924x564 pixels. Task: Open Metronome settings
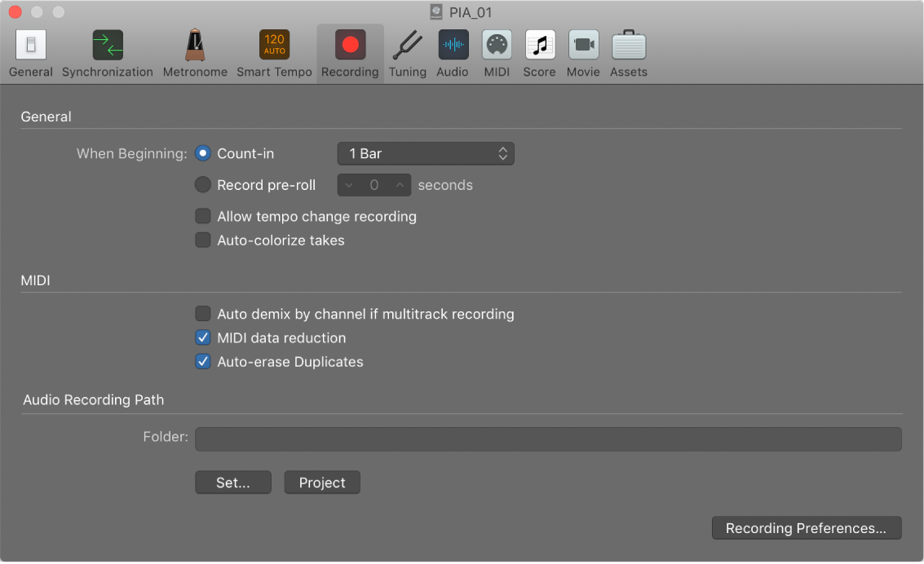(195, 49)
